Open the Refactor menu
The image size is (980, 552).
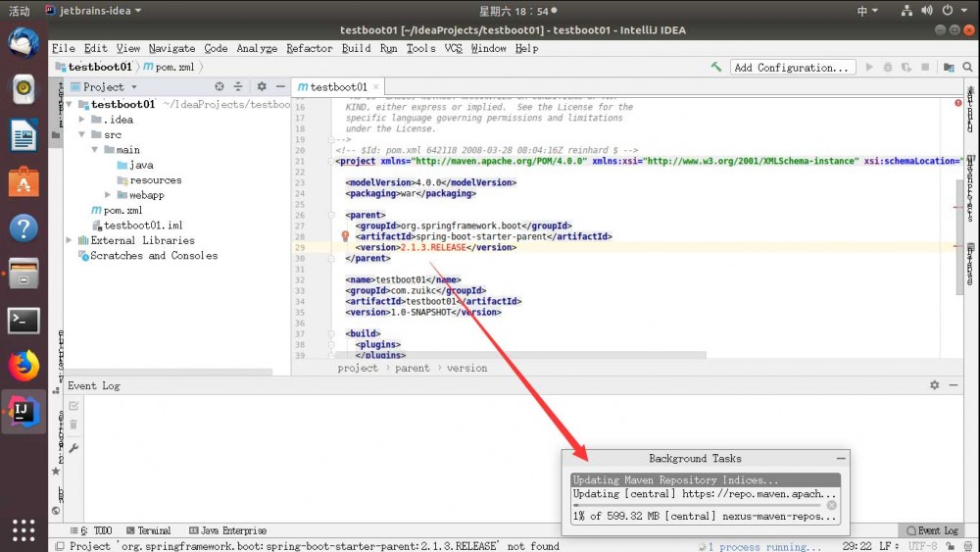(x=309, y=48)
